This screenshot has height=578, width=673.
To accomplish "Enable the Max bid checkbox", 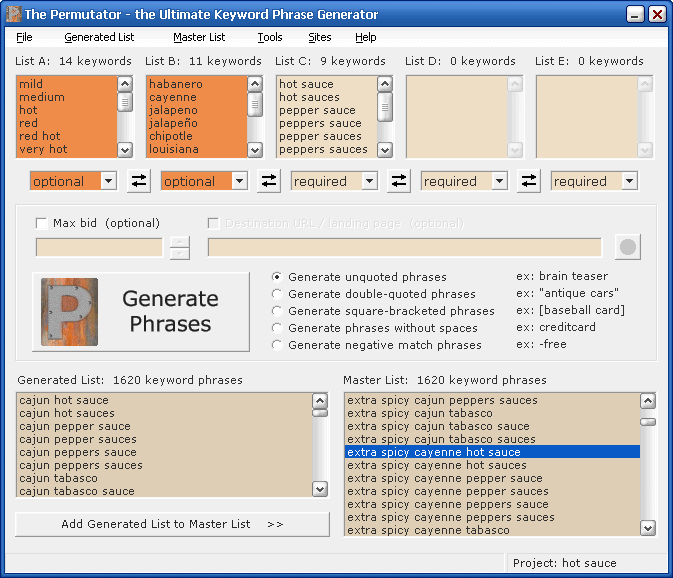I will point(42,223).
